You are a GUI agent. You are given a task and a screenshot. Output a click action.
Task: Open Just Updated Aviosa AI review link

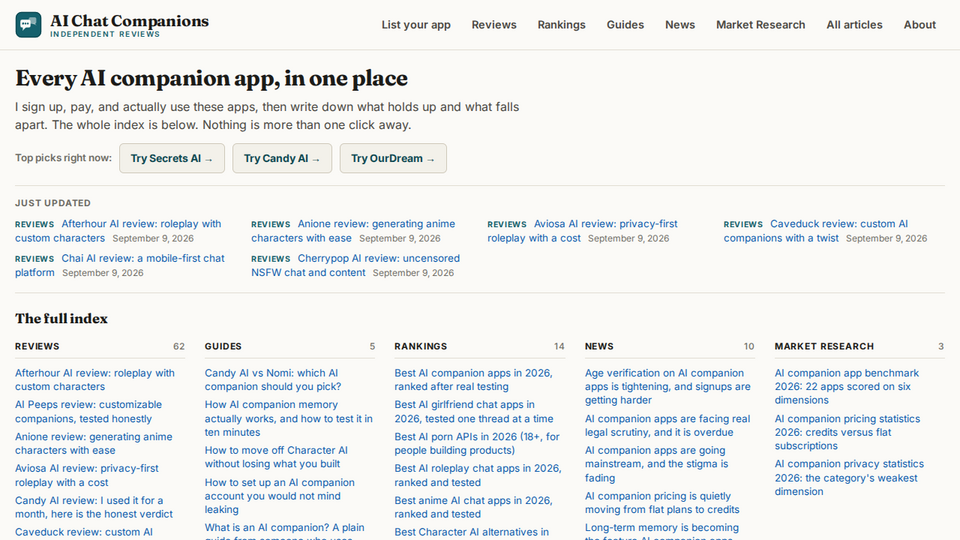coord(582,231)
